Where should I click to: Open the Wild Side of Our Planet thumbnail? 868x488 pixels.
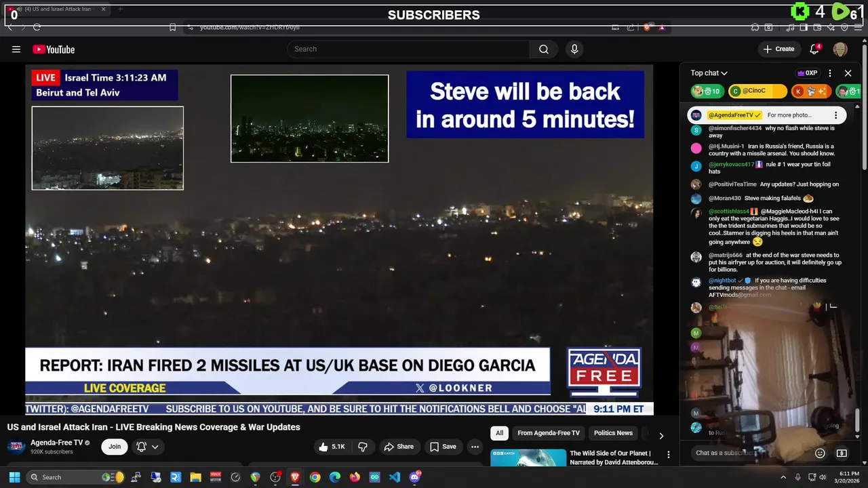528,457
